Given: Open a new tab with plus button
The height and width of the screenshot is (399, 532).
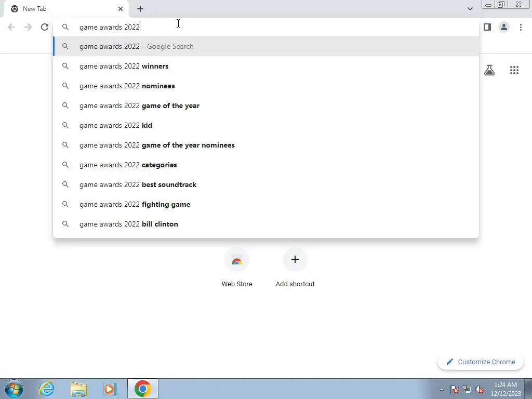Looking at the screenshot, I should (140, 9).
